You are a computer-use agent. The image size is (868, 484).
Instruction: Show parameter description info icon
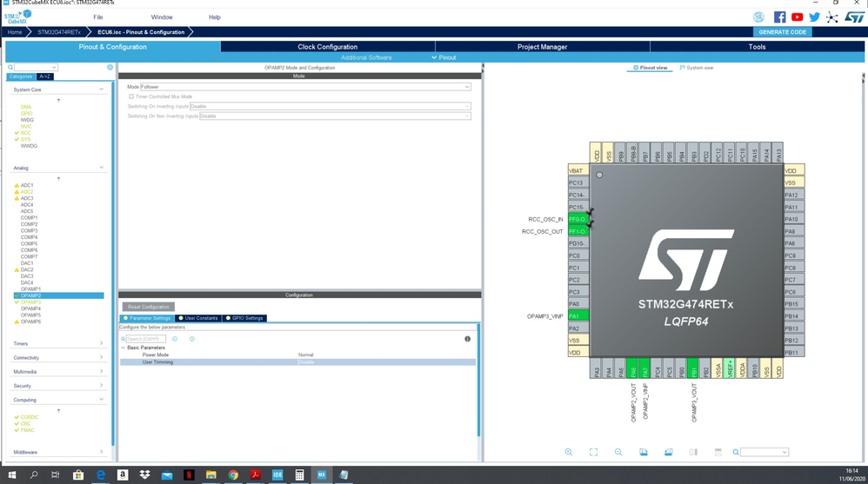tap(467, 339)
